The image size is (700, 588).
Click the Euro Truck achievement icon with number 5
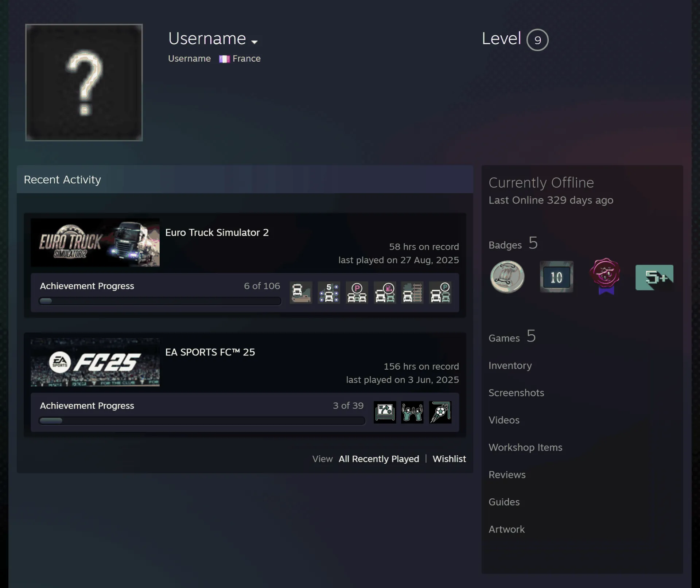329,292
